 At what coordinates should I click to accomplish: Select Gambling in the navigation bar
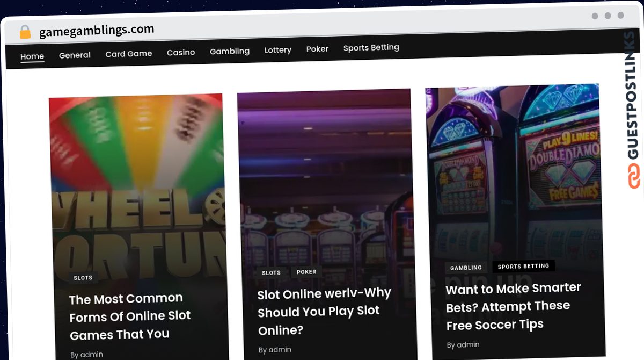point(230,51)
